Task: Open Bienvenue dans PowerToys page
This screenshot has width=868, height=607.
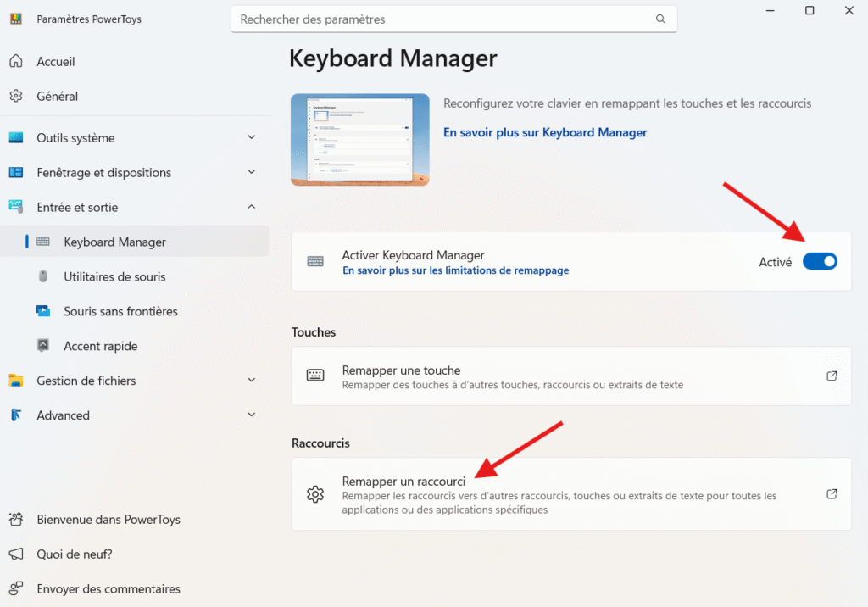Action: pyautogui.click(x=108, y=520)
